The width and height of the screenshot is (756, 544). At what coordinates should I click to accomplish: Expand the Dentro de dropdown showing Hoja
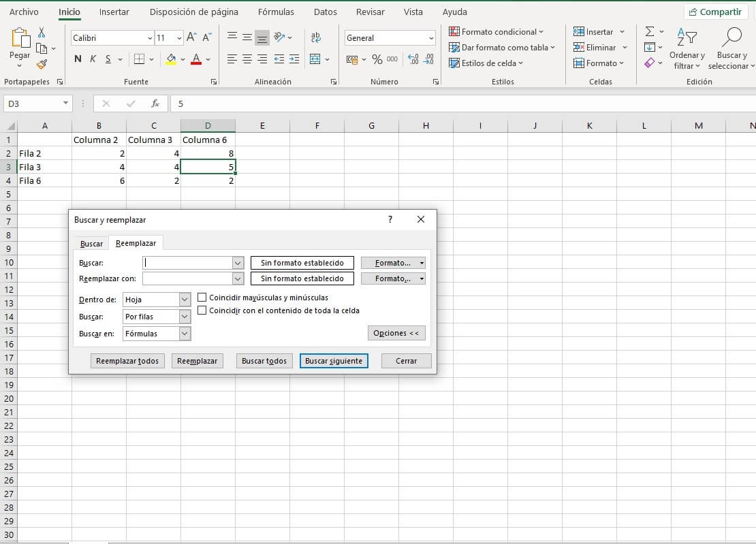pos(185,300)
